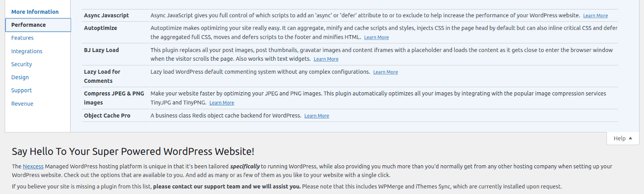Screen dimensions: 644x194
Task: Open the Nexcess hyperlink
Action: click(x=33, y=167)
